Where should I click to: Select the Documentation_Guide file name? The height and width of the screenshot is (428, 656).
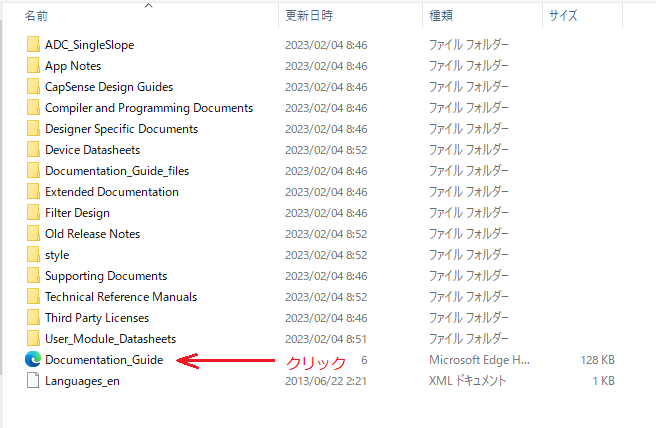104,360
